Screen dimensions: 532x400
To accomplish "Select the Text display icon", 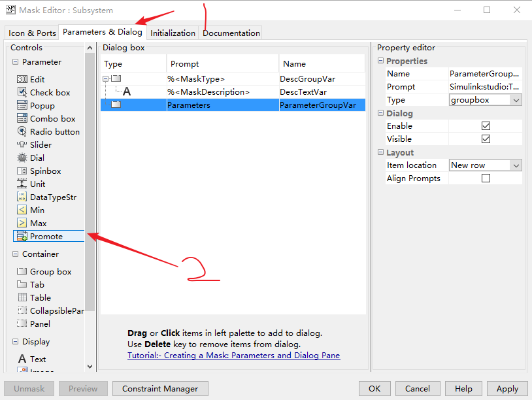I will tap(22, 359).
